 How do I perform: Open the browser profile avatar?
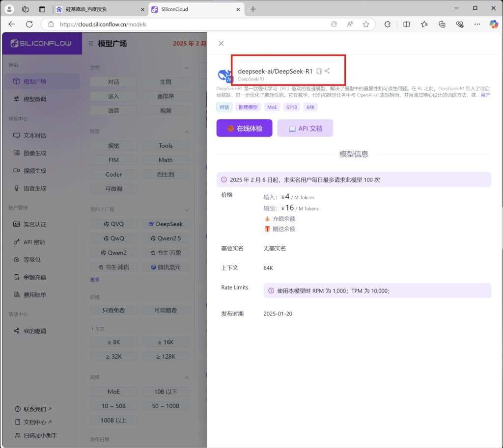(9, 9)
